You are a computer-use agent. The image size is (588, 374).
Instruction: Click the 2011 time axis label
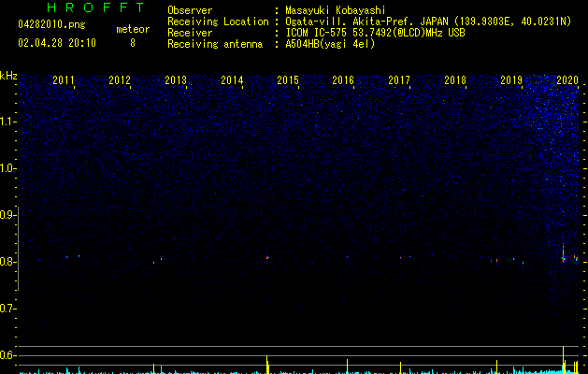click(x=64, y=80)
